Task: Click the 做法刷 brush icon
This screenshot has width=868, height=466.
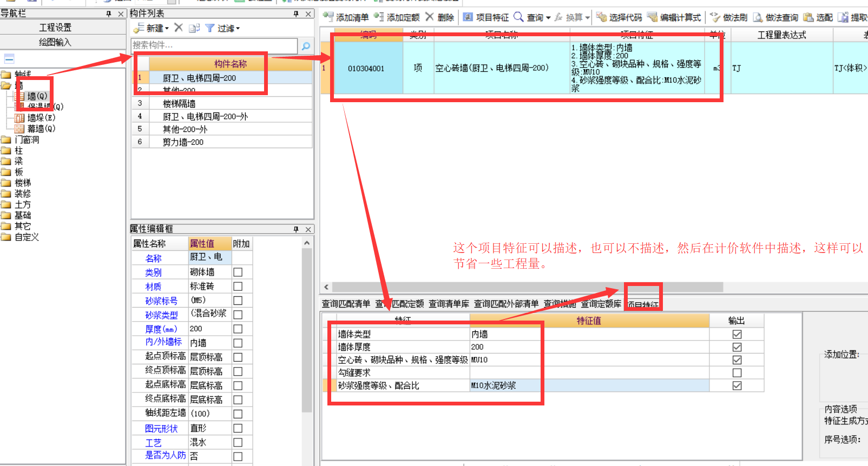Action: pos(715,17)
